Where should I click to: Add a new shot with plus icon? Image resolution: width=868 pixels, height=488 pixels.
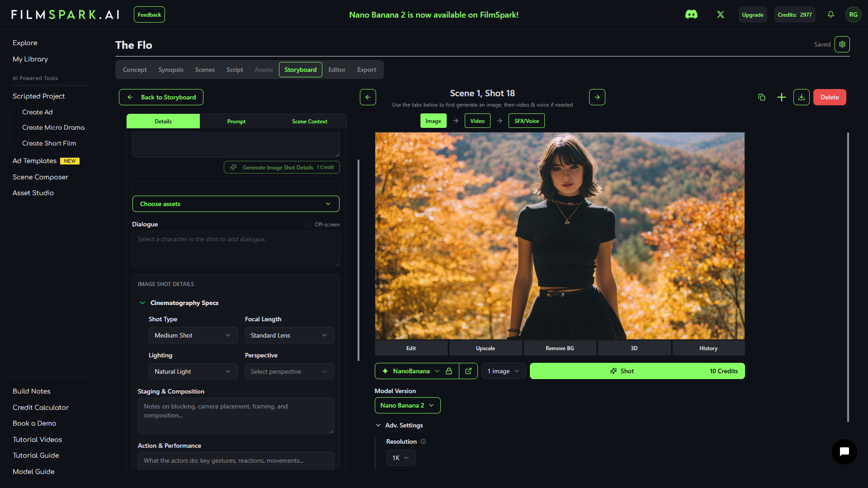point(782,97)
